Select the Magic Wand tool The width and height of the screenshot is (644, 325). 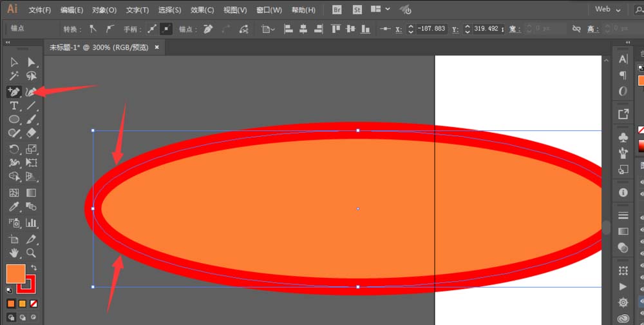(x=14, y=76)
